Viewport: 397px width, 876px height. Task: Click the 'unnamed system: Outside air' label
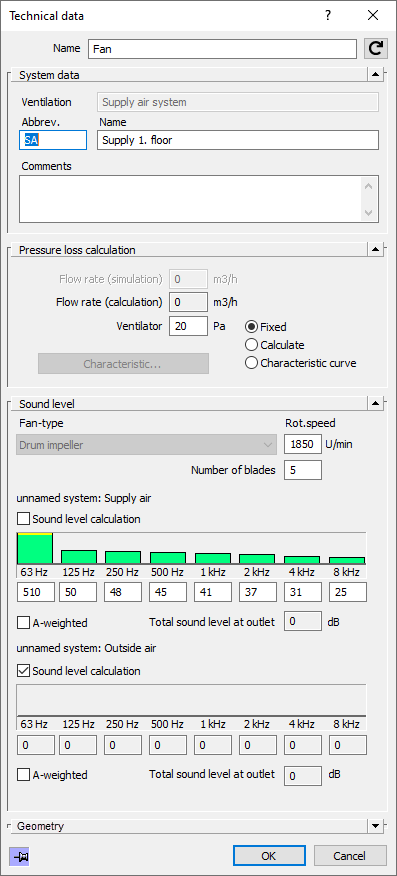coord(86,649)
